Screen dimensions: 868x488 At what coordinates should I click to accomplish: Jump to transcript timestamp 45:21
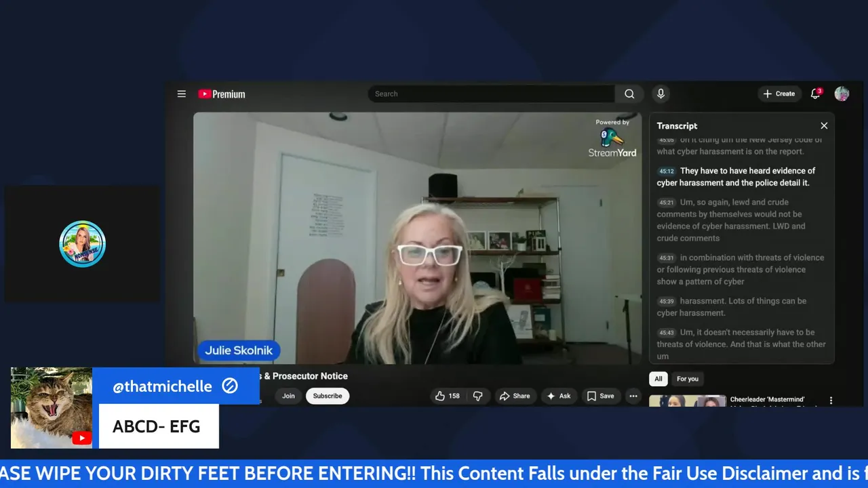667,203
